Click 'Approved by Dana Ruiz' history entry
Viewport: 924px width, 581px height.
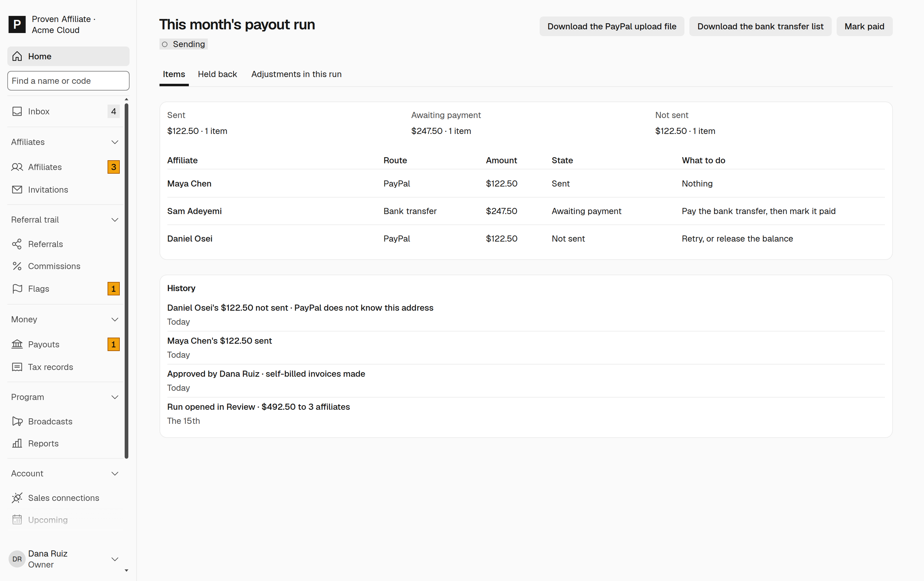point(526,380)
